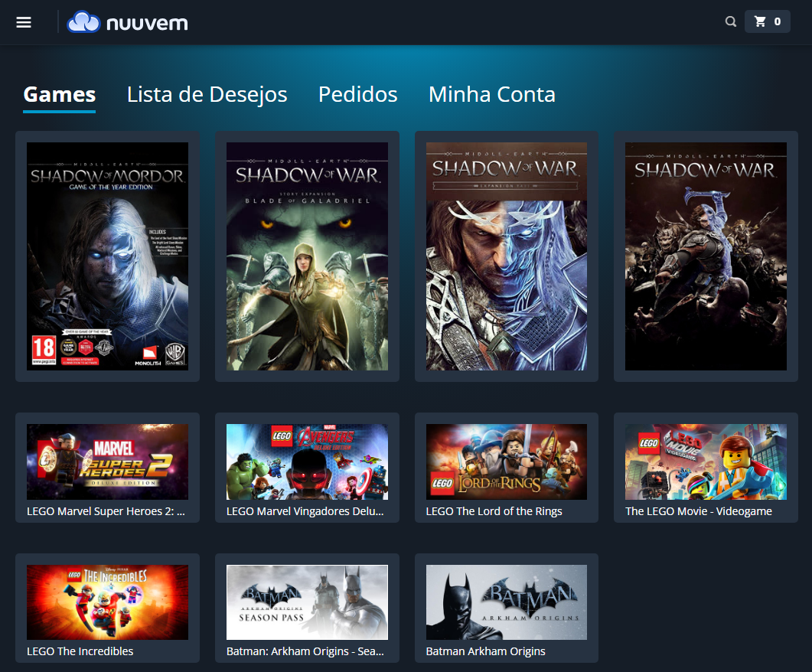Select the LEGO Lord of the Rings thumbnail
The height and width of the screenshot is (672, 812).
tap(507, 462)
